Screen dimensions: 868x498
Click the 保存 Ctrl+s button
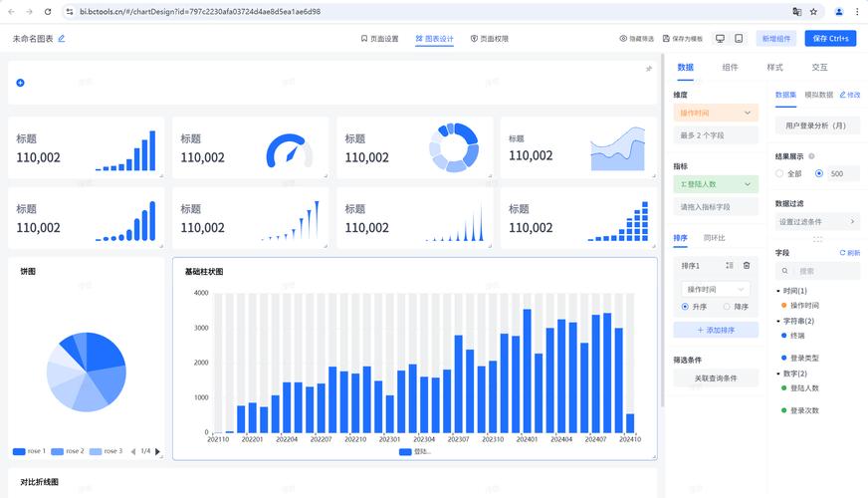pyautogui.click(x=830, y=38)
